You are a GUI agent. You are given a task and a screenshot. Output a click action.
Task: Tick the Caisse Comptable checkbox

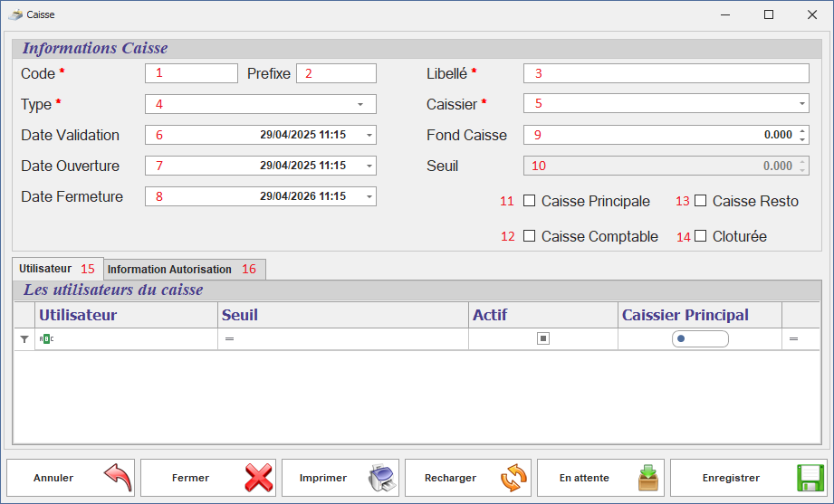(530, 236)
